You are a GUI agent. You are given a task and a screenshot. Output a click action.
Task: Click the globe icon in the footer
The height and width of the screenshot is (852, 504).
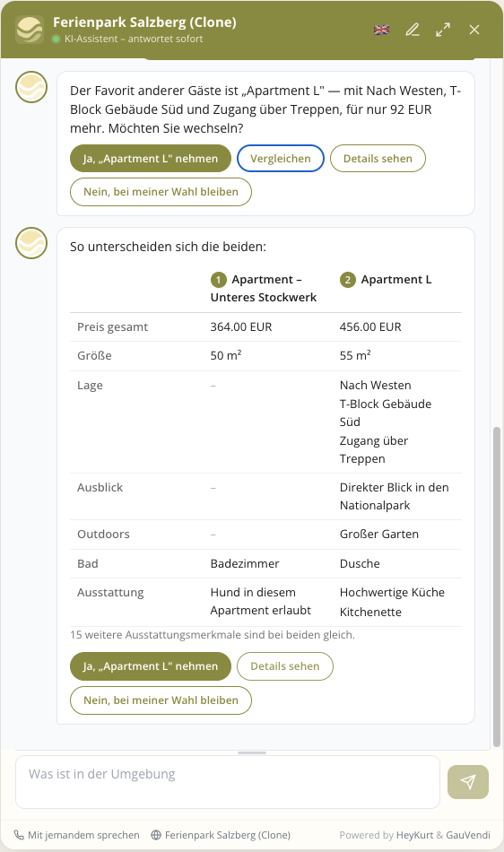pyautogui.click(x=156, y=835)
